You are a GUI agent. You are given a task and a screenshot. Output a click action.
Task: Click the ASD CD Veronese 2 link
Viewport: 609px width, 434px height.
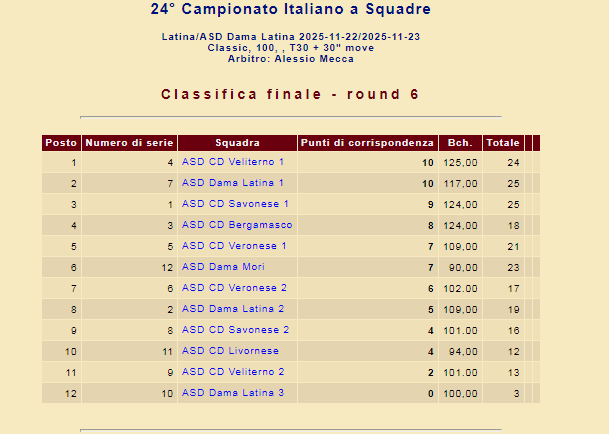coord(235,288)
